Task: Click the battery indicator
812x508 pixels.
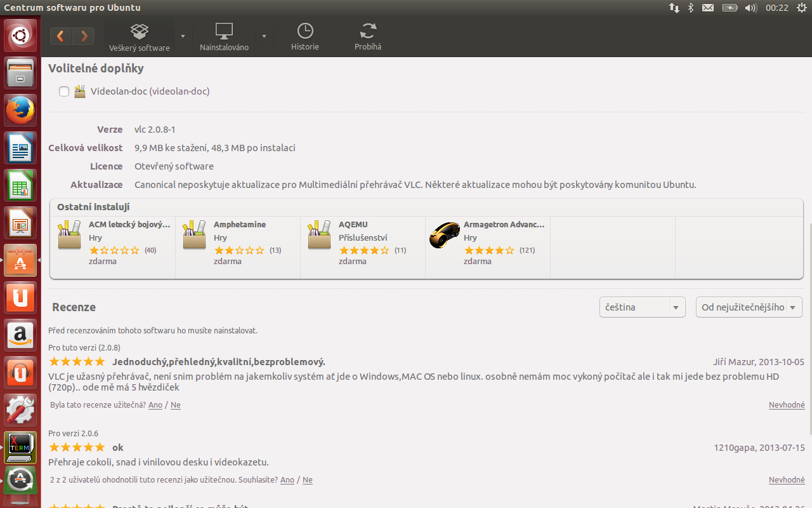Action: click(x=730, y=8)
